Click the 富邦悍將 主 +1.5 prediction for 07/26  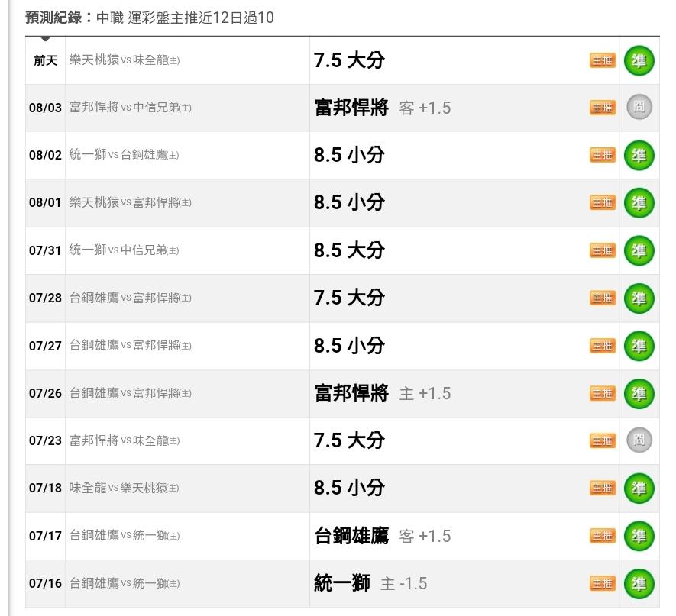click(x=383, y=393)
